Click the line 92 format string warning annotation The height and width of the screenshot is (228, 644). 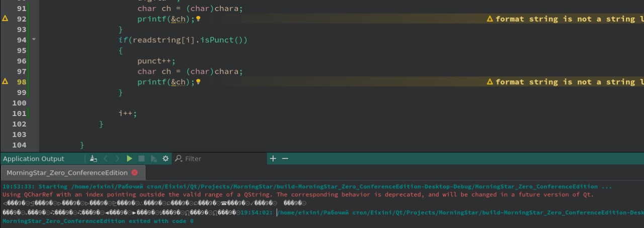[565, 19]
